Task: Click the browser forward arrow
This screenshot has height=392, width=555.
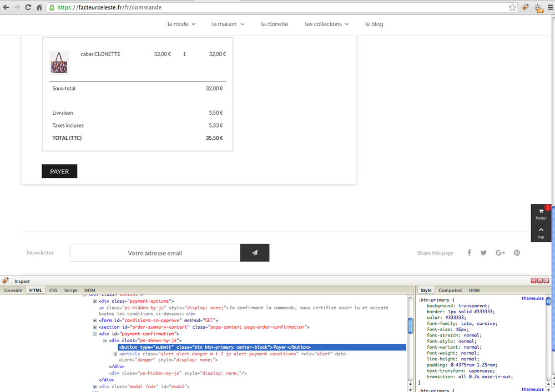Action: click(x=17, y=7)
